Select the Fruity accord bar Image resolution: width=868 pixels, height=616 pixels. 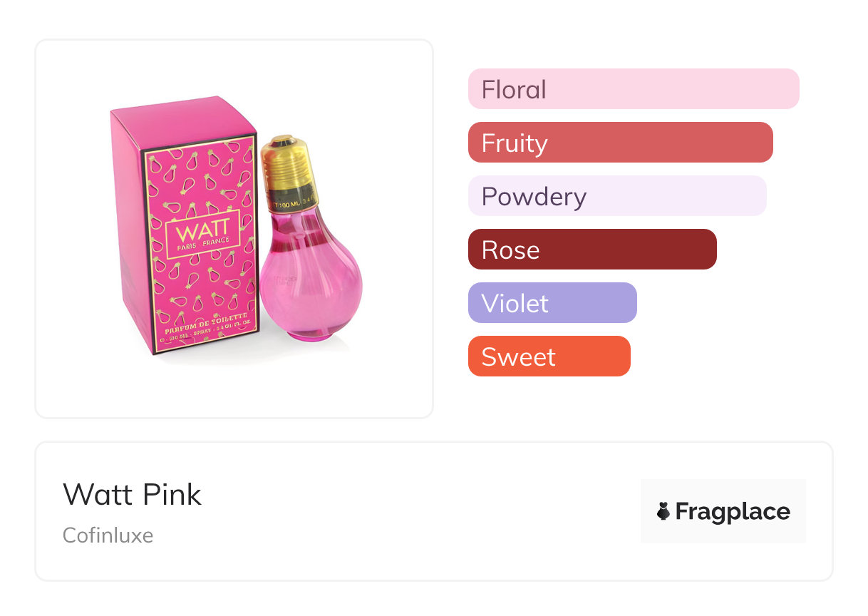[x=620, y=143]
